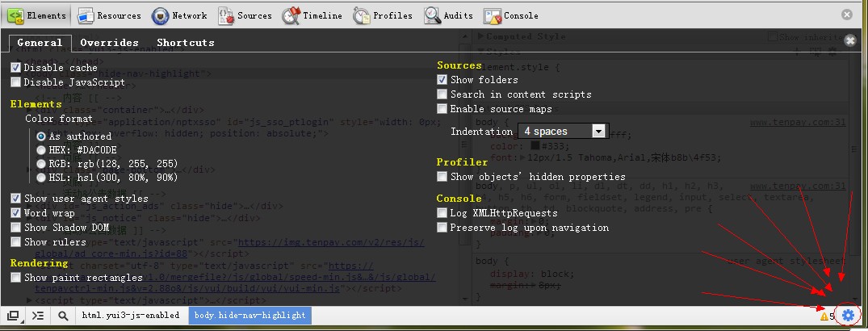Viewport: 868px width, 331px height.
Task: Toggle Show inherited checkbox in styles pane
Action: tap(772, 37)
